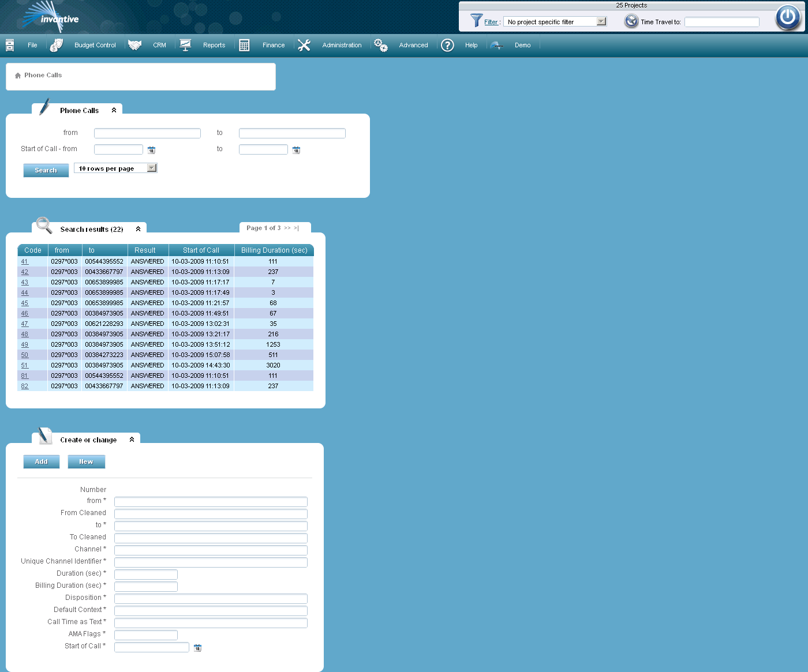This screenshot has width=808, height=672.
Task: Click the Help question mark icon
Action: 447,45
